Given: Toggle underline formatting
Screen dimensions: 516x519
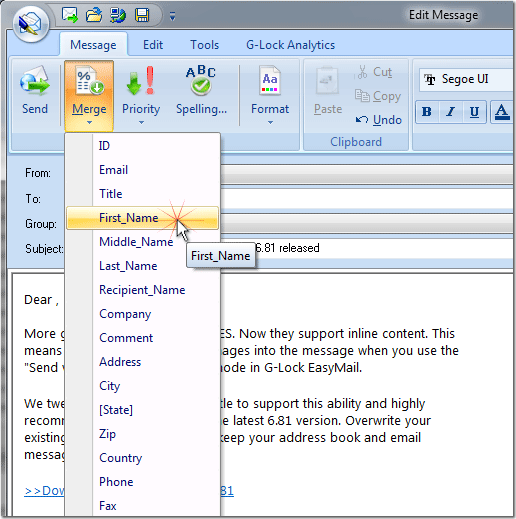Looking at the screenshot, I should pyautogui.click(x=474, y=112).
